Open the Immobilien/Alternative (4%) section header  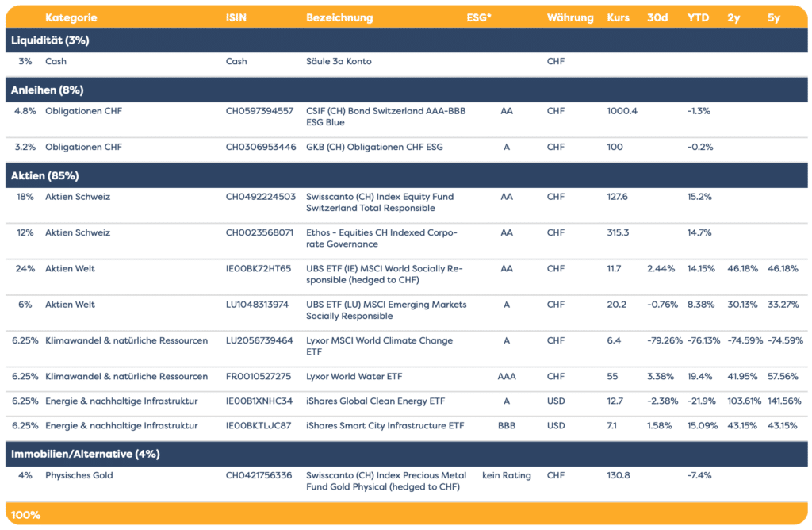pyautogui.click(x=85, y=454)
